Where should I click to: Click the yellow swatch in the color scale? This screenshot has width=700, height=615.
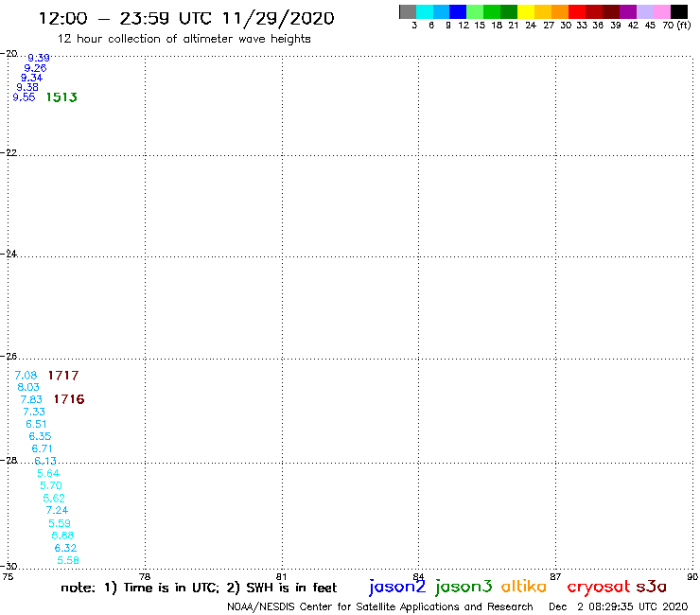(x=526, y=11)
